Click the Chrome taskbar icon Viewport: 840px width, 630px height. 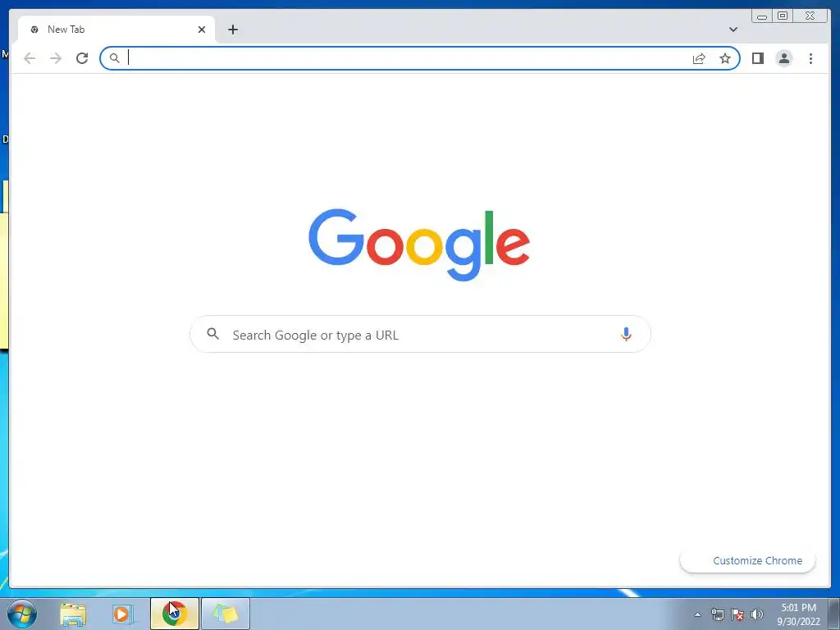tap(174, 614)
